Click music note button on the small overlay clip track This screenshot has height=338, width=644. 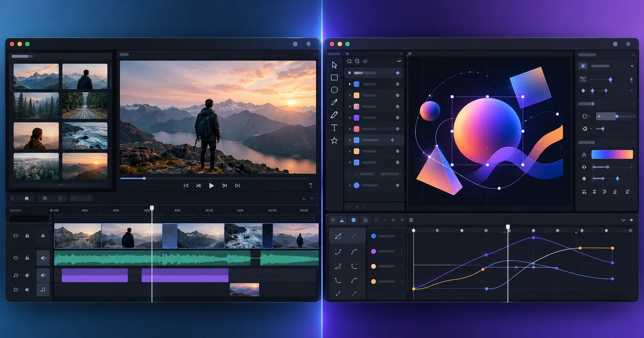tap(43, 290)
